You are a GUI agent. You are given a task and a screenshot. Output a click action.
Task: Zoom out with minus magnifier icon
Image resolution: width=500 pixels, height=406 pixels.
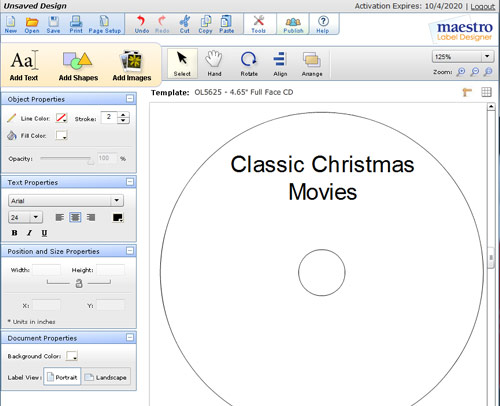475,72
